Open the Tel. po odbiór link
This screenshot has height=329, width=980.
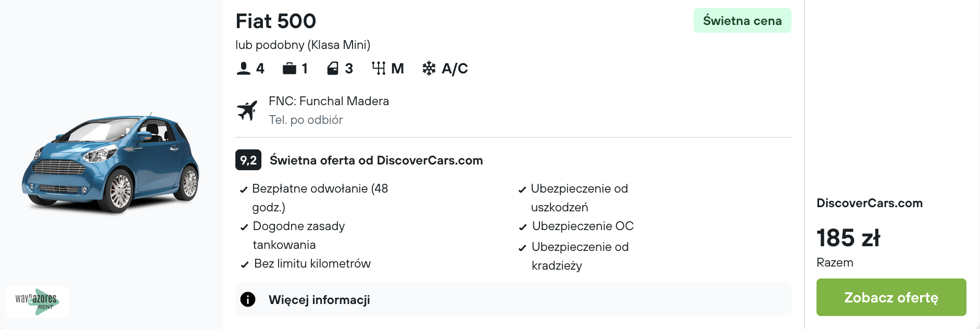pos(305,120)
